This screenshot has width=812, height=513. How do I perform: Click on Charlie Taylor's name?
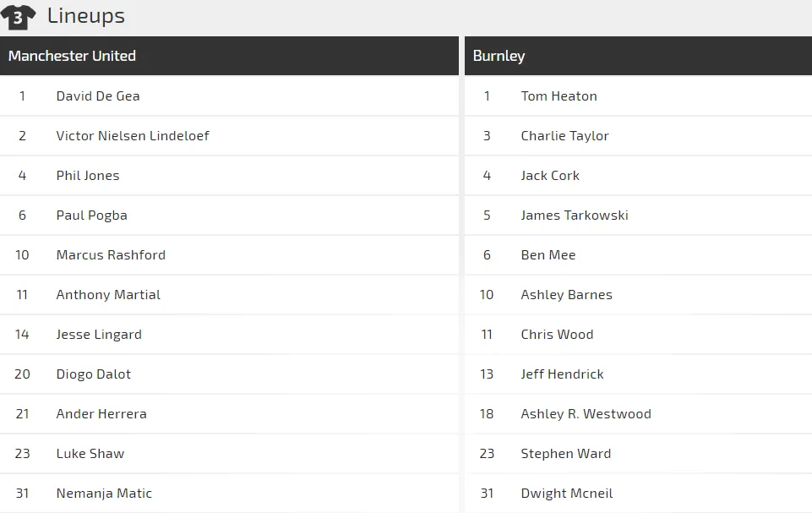coord(565,136)
